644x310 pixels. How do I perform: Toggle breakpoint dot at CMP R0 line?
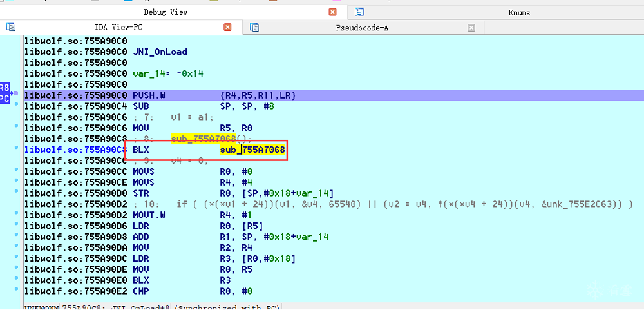(16, 289)
